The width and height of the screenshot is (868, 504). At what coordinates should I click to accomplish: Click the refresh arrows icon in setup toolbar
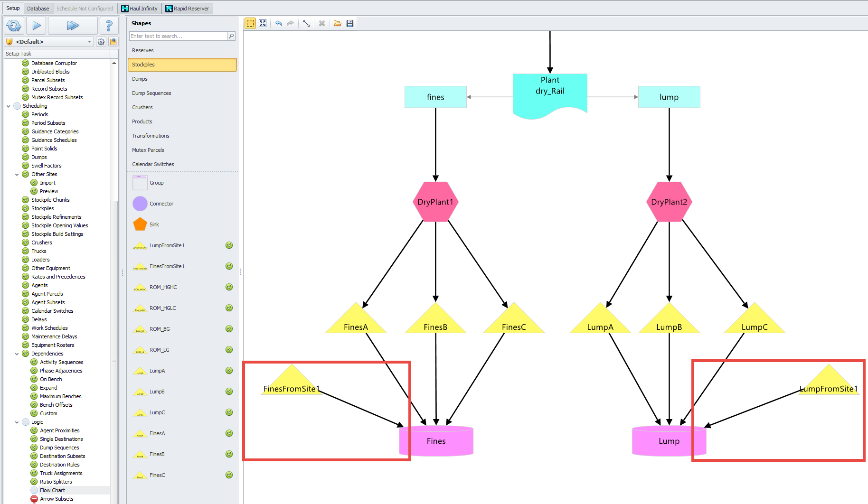14,26
